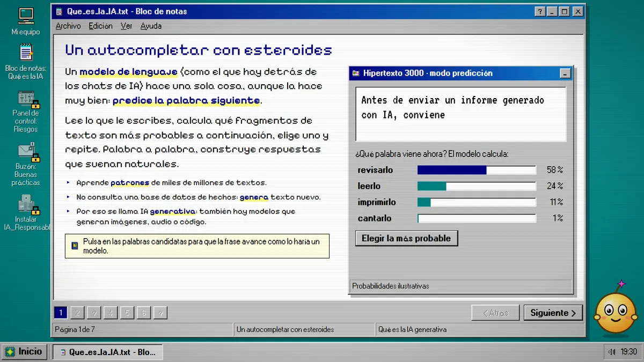
Task: Click the heading "Un autocompletar con esteroides"
Action: coord(199,50)
